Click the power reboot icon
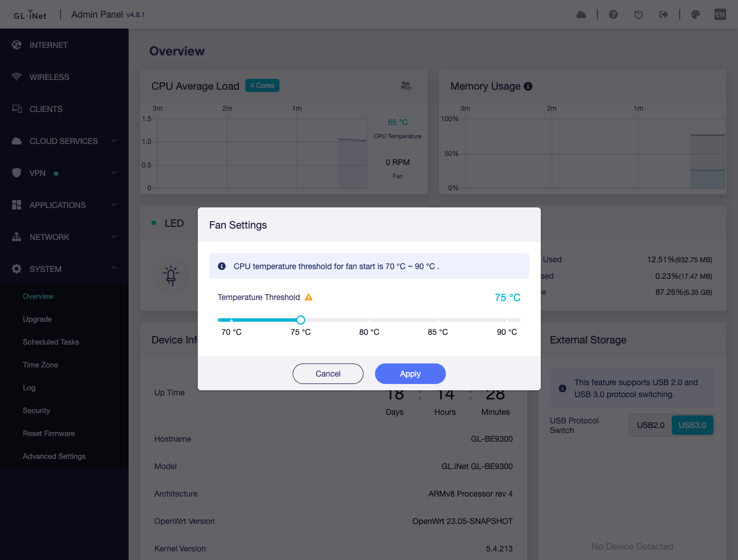 (x=639, y=15)
